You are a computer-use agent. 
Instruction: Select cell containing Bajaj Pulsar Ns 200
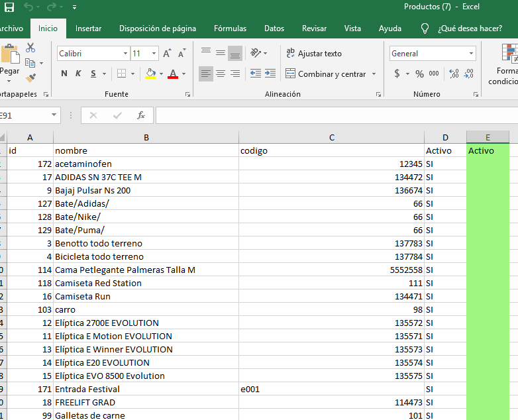click(146, 190)
